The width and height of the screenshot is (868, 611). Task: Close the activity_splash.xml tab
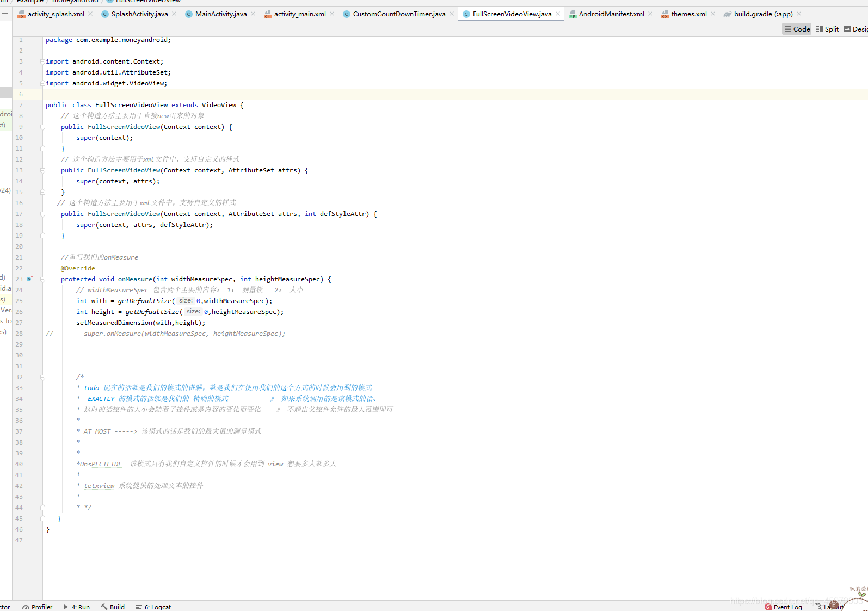[x=90, y=14]
